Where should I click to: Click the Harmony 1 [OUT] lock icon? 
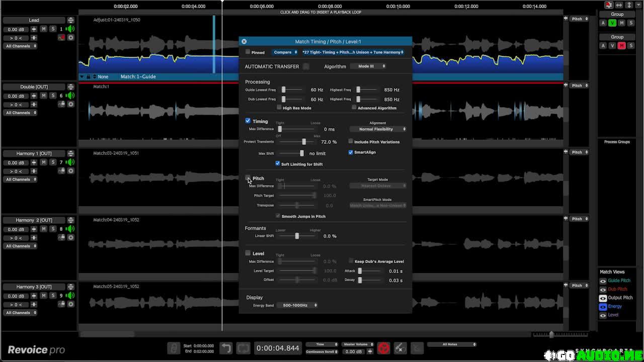pos(62,171)
